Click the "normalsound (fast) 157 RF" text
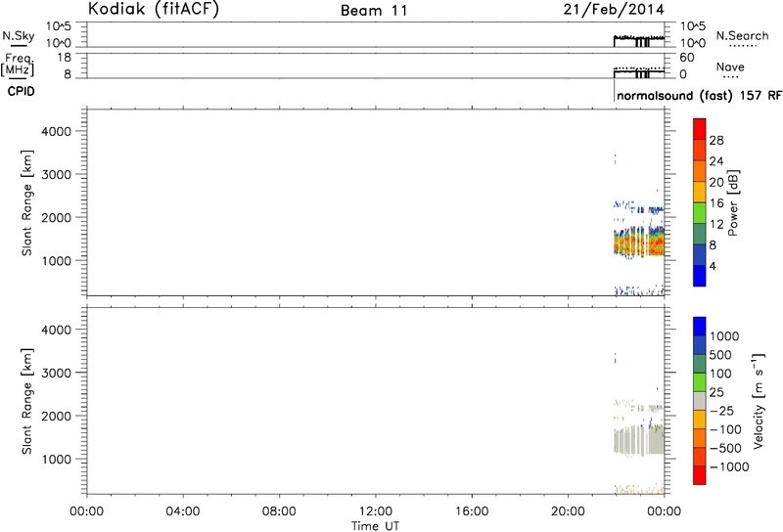 click(x=699, y=95)
